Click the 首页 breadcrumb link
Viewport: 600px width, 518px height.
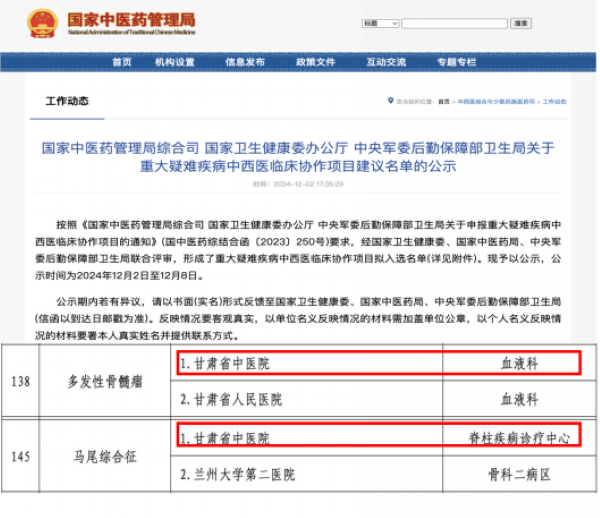pos(444,102)
